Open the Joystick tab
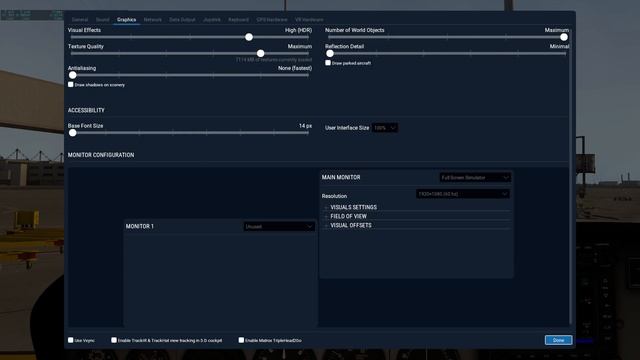 pos(212,20)
